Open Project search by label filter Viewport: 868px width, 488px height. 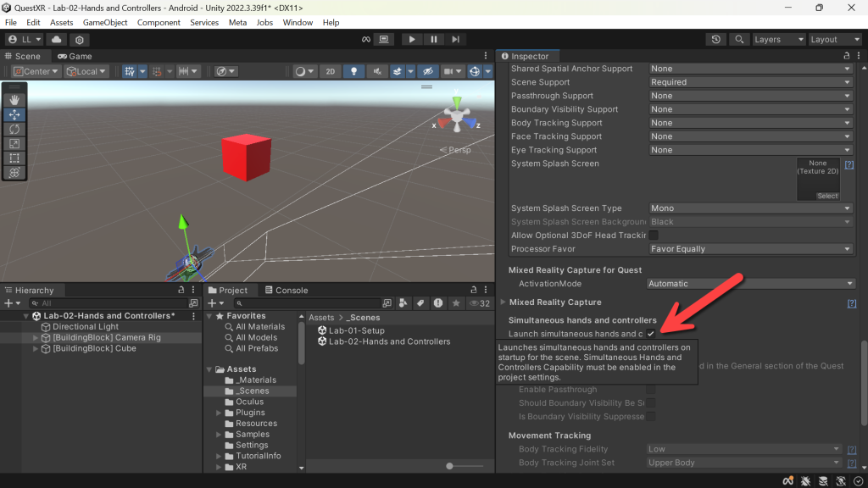tap(420, 303)
